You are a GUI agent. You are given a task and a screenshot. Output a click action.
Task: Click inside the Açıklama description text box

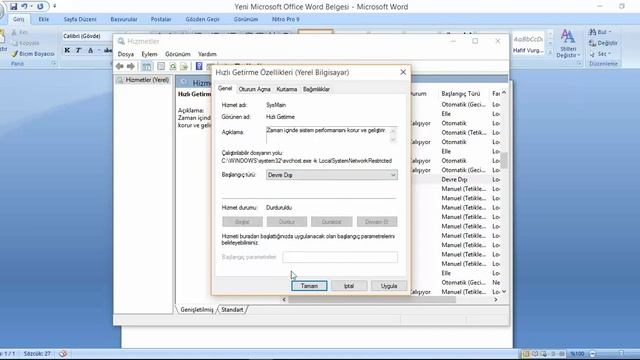[328, 135]
